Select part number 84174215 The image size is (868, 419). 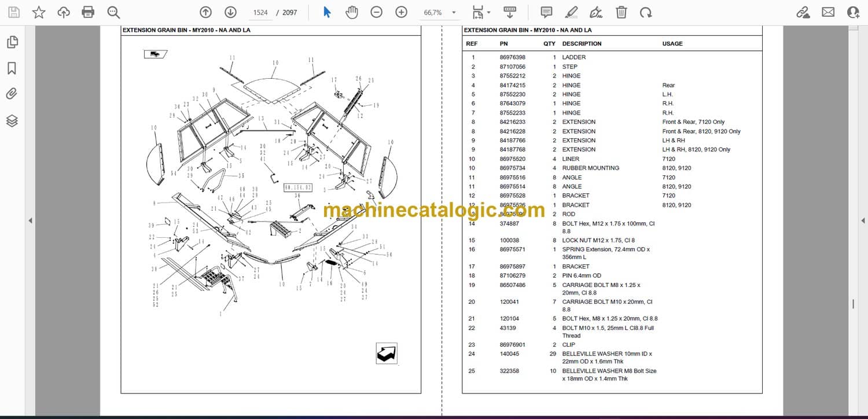[513, 85]
